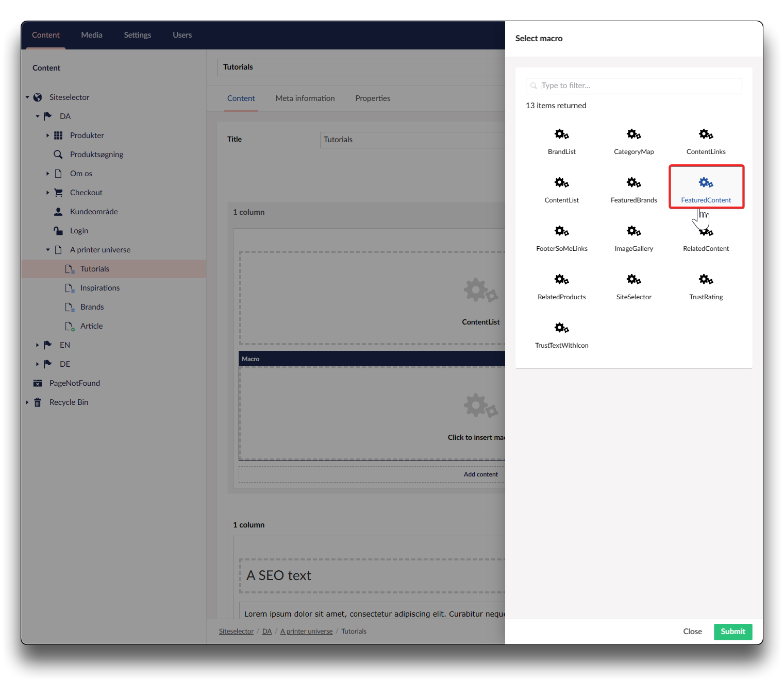The height and width of the screenshot is (682, 784).
Task: Click the green Submit button
Action: (x=732, y=632)
